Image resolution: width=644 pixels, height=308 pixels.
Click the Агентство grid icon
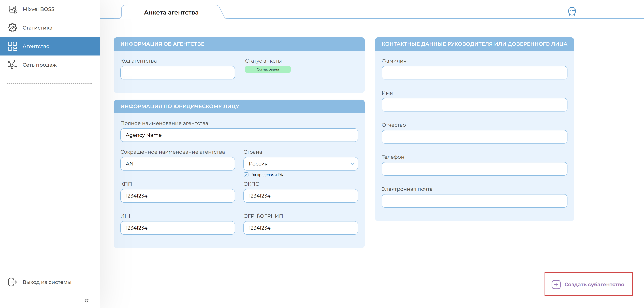[x=12, y=46]
